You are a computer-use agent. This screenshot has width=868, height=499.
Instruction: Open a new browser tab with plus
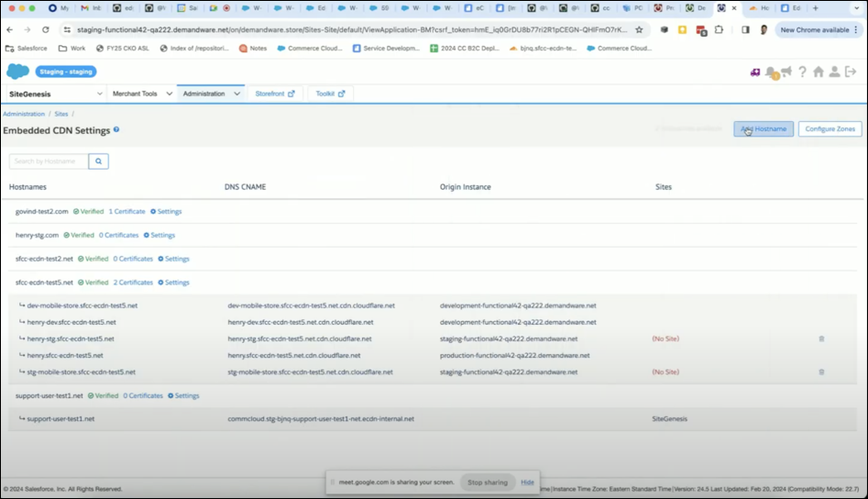pyautogui.click(x=815, y=8)
